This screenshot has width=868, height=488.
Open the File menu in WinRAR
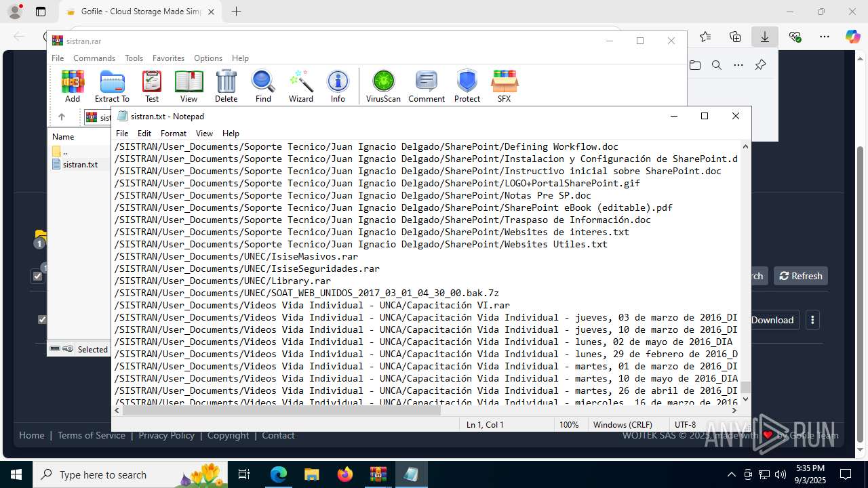click(58, 58)
